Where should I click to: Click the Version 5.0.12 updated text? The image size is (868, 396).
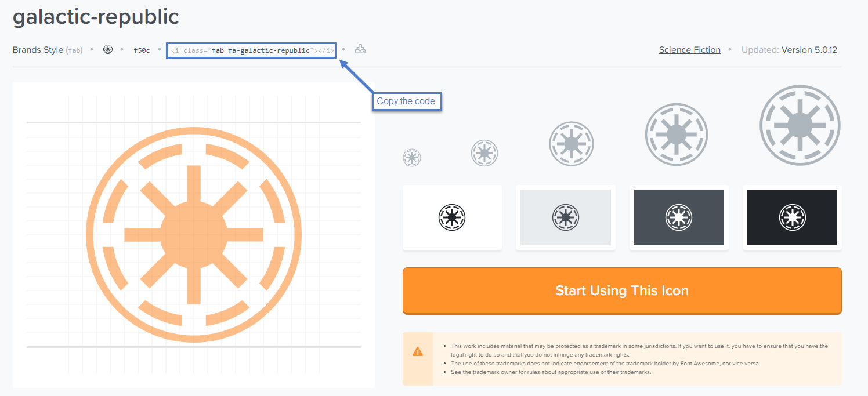tap(809, 50)
